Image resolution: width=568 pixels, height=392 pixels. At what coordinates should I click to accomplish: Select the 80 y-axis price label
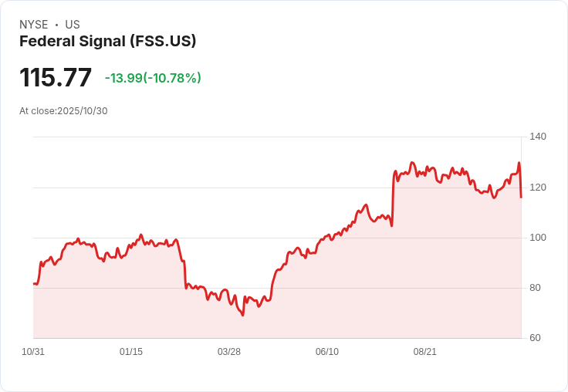535,288
